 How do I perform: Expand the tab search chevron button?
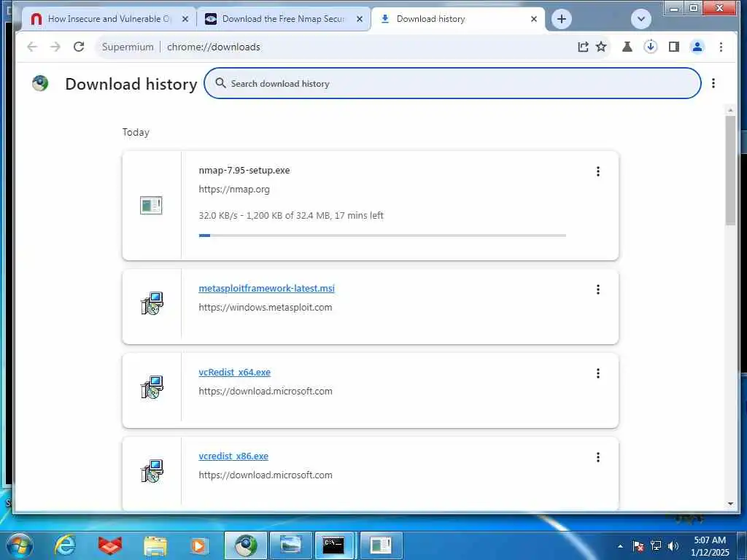pyautogui.click(x=640, y=19)
